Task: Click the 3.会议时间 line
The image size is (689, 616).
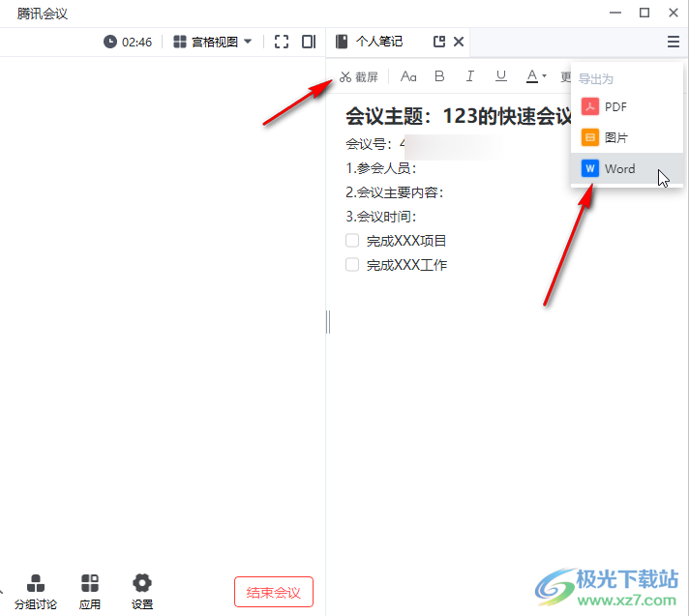Action: click(x=380, y=217)
